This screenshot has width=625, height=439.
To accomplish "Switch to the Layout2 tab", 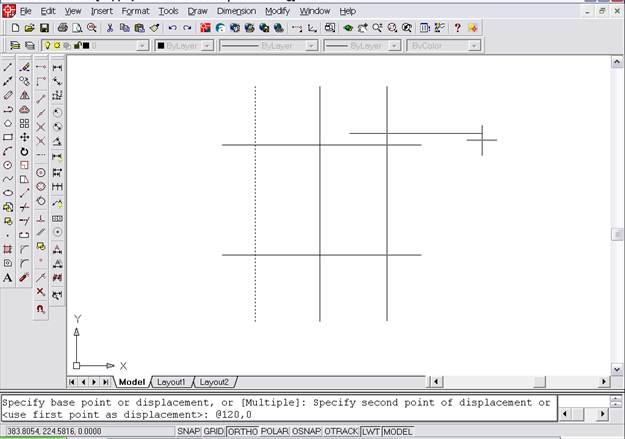I will 214,382.
